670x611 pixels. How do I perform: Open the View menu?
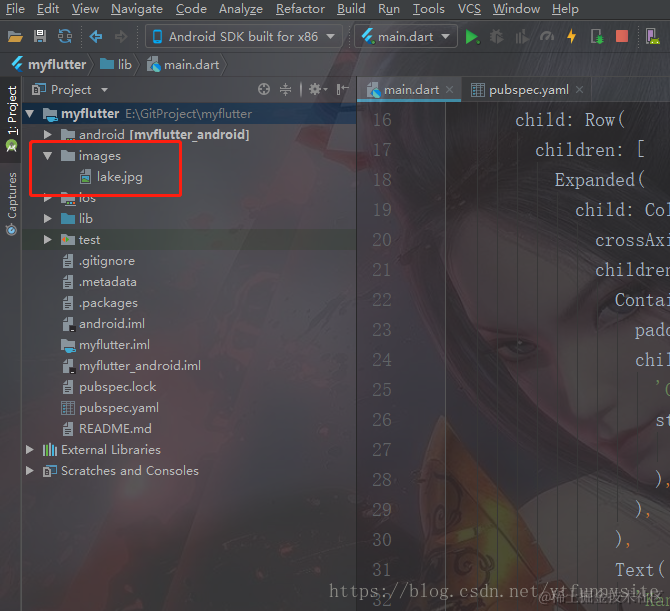[85, 9]
